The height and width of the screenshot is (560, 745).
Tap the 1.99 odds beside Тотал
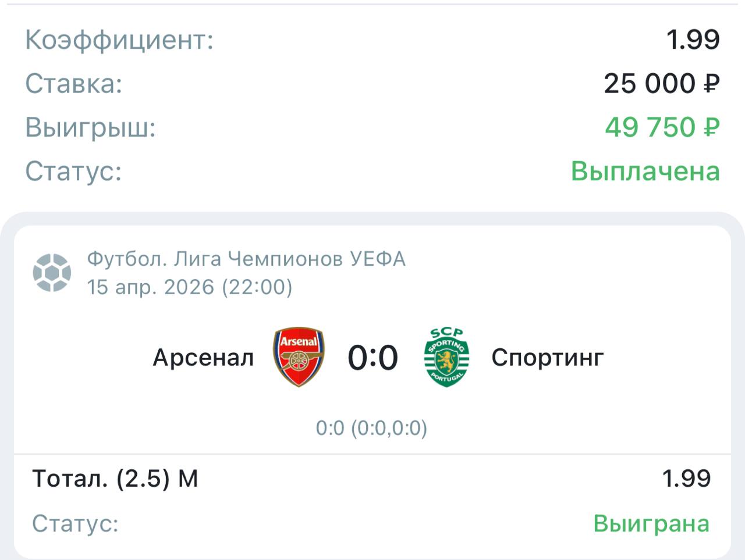[686, 479]
